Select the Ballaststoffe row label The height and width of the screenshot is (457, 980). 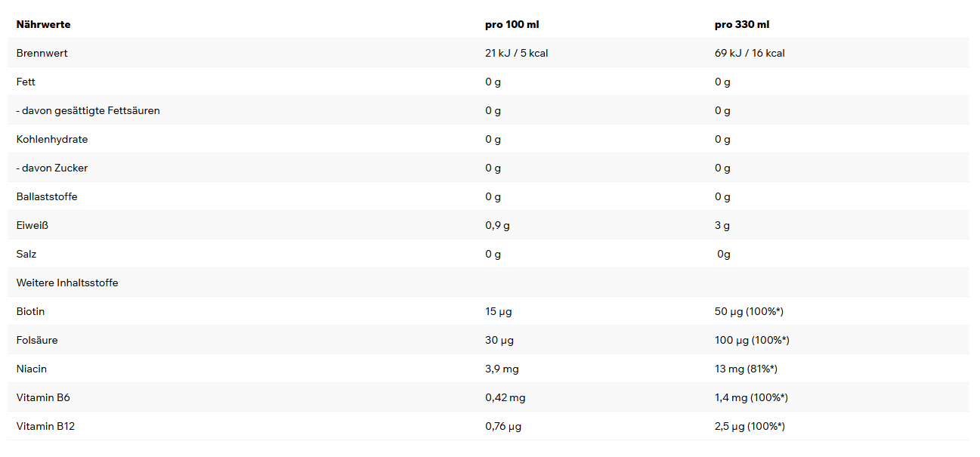[47, 197]
